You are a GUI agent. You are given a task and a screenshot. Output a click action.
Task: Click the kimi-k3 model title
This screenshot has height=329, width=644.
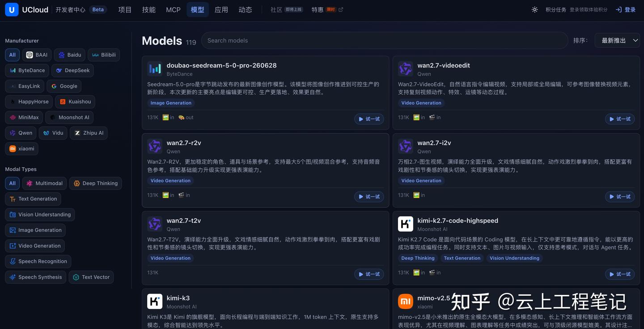(178, 298)
